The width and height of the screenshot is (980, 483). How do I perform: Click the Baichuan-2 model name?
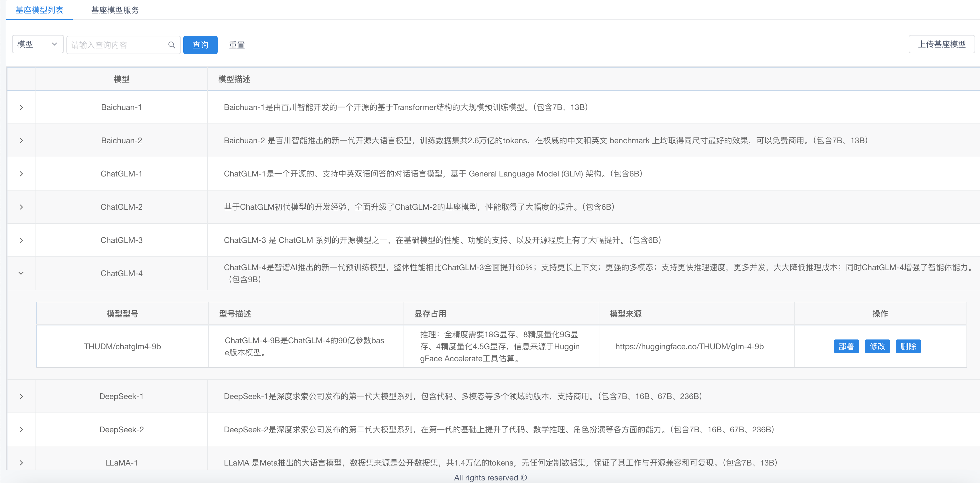click(121, 140)
